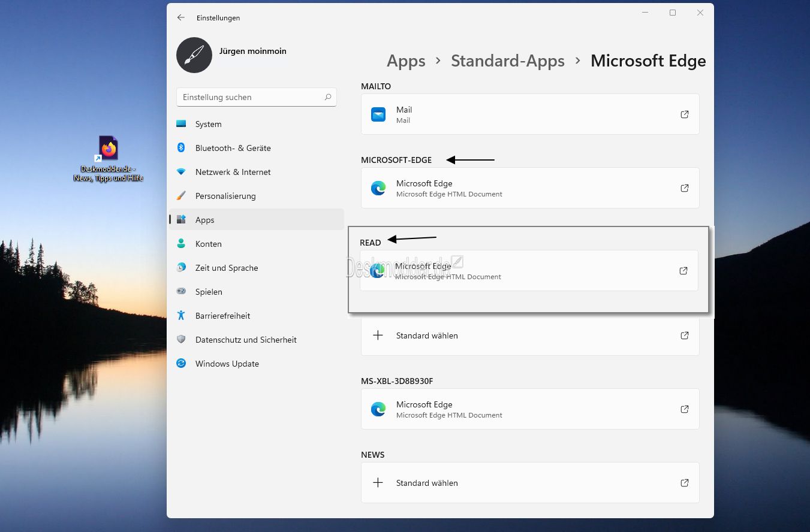The height and width of the screenshot is (532, 810).
Task: Click the Konten person icon
Action: 181,244
